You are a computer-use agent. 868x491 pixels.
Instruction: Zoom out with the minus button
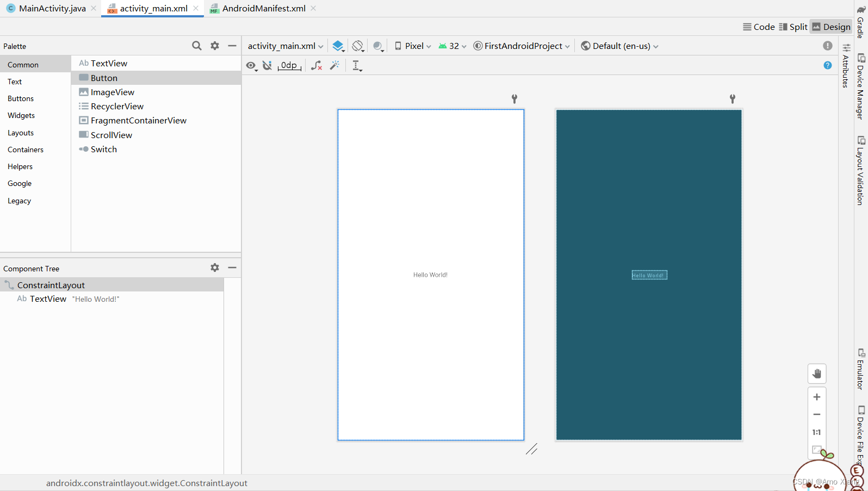tap(817, 414)
